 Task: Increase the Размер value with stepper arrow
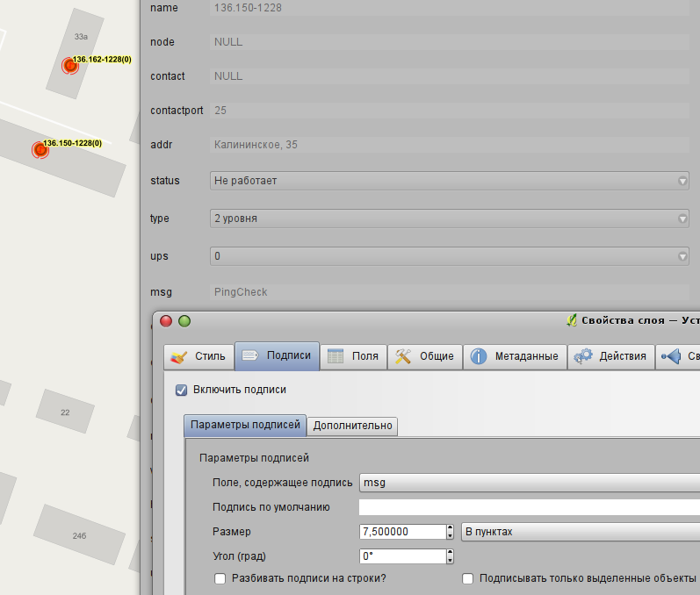click(x=451, y=528)
